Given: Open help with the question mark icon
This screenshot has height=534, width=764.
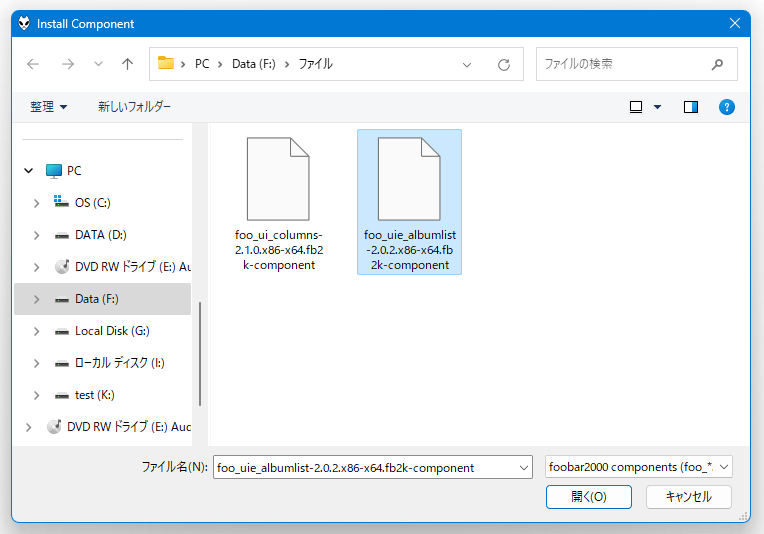Looking at the screenshot, I should tap(726, 107).
